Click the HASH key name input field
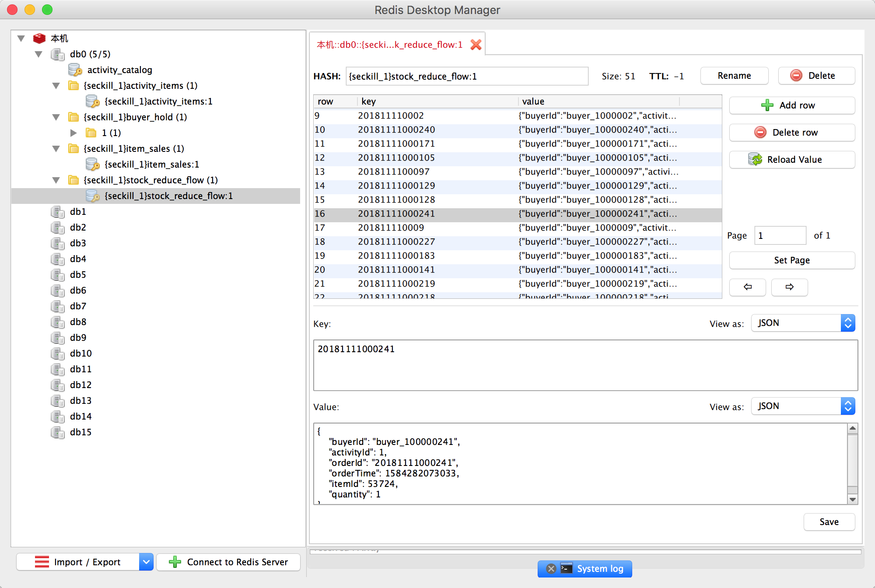 pos(467,76)
